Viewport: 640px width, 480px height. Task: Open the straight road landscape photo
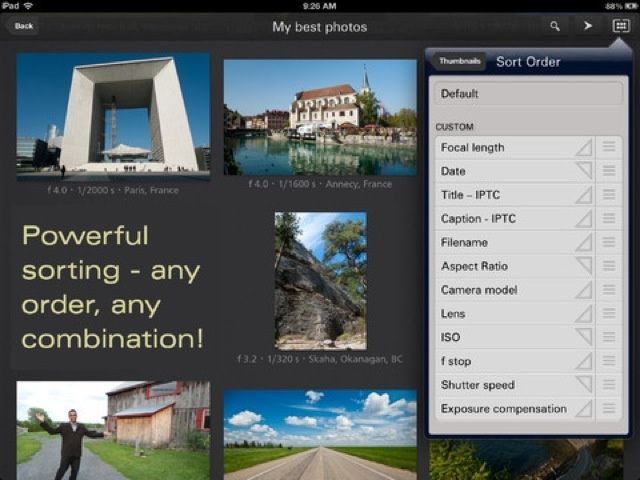320,434
